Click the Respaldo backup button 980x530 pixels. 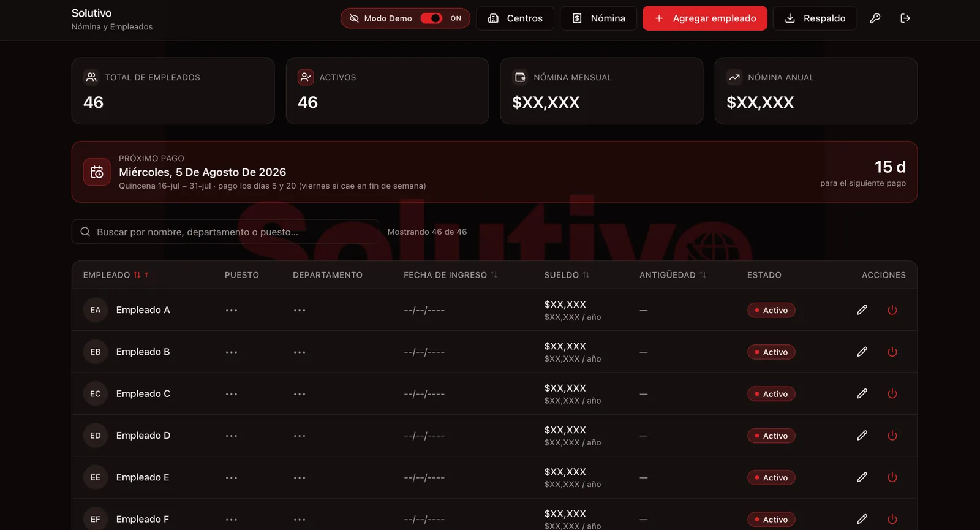point(815,18)
